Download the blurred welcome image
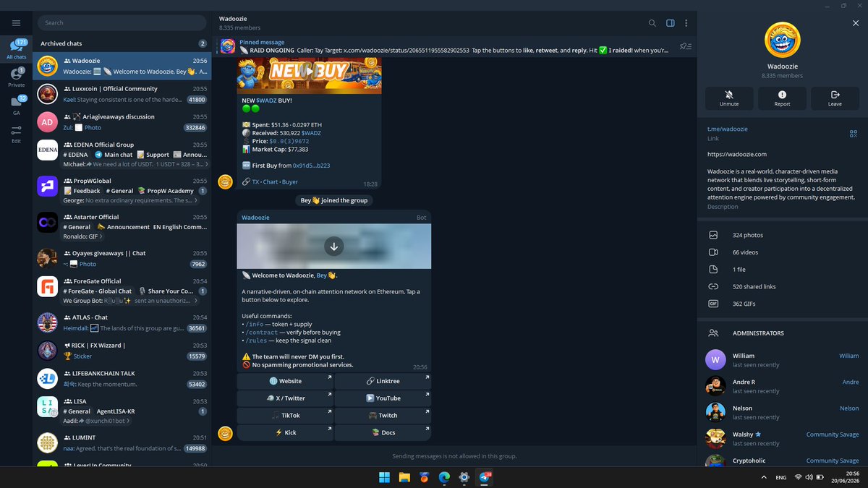868x488 pixels. (333, 247)
